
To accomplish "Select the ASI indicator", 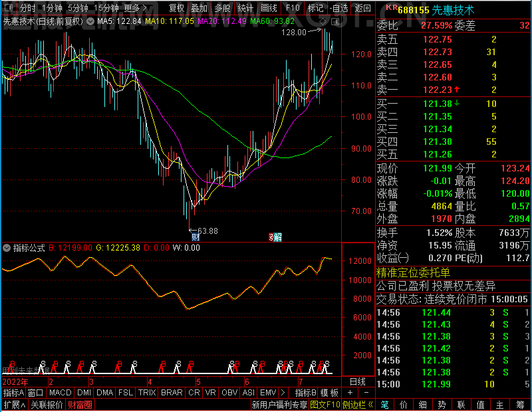I will click(248, 393).
